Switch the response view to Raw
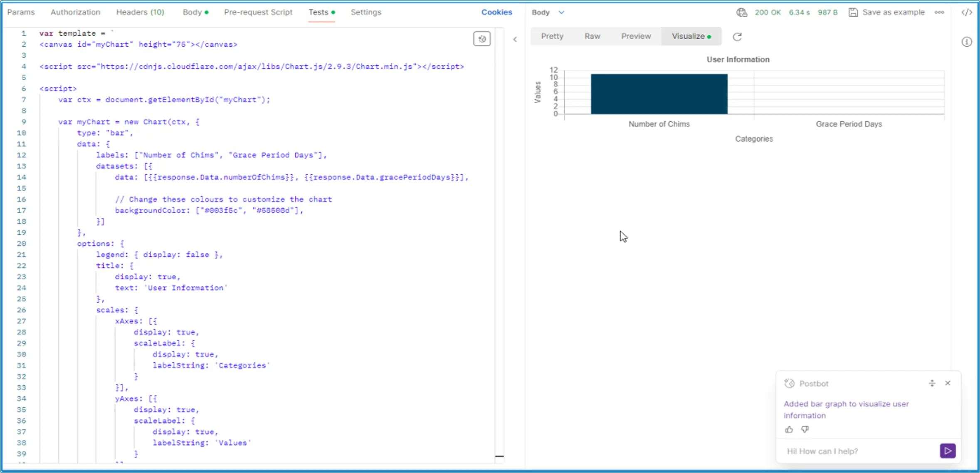The image size is (980, 473). [592, 36]
